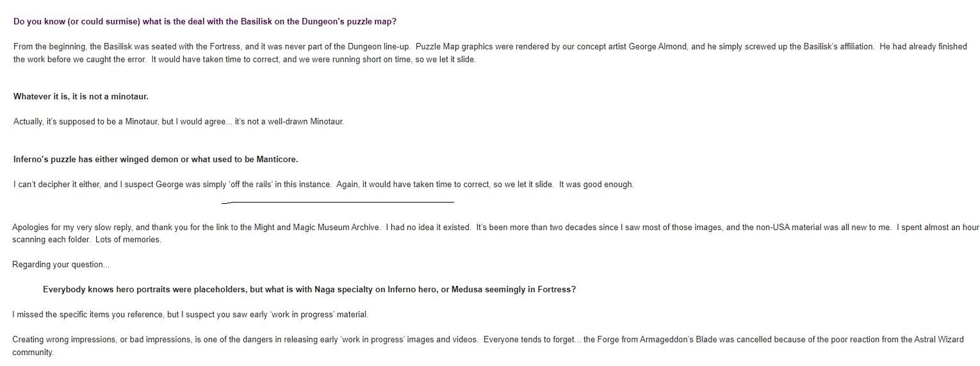Click the indented bold hero portraits question

click(x=309, y=290)
